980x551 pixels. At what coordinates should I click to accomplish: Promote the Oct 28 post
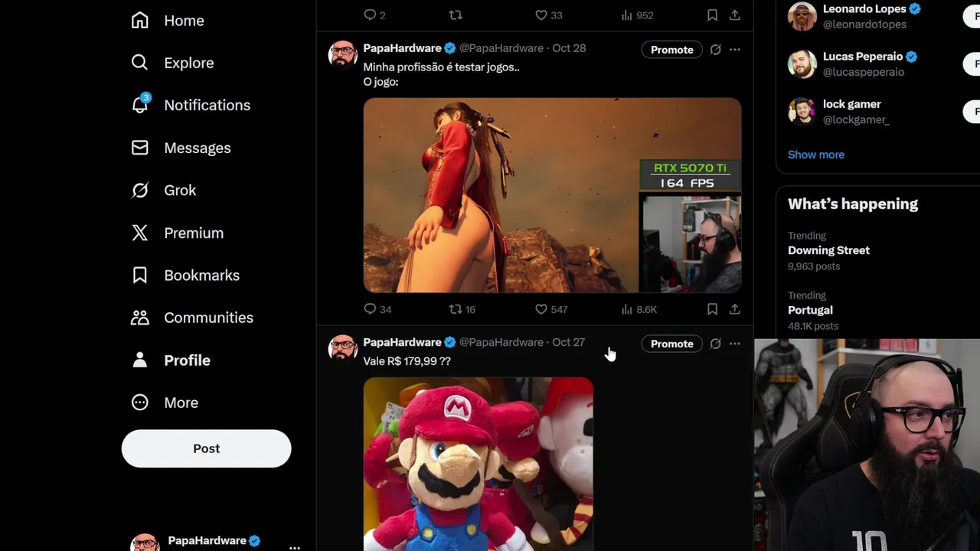click(x=671, y=50)
